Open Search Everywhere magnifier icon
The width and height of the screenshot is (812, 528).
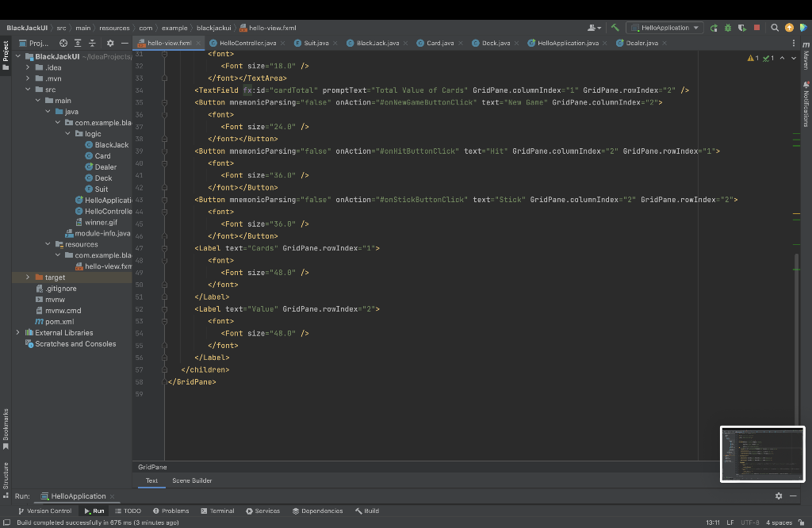(775, 28)
